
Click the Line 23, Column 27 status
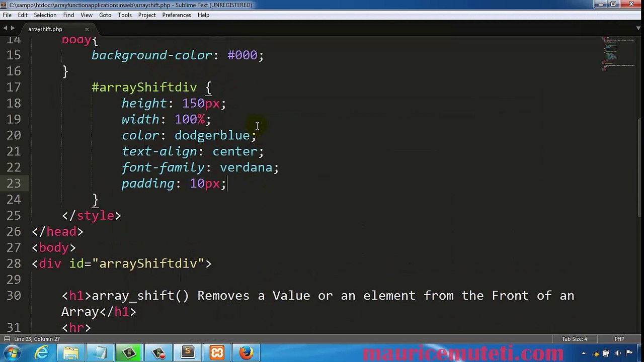coord(37,339)
